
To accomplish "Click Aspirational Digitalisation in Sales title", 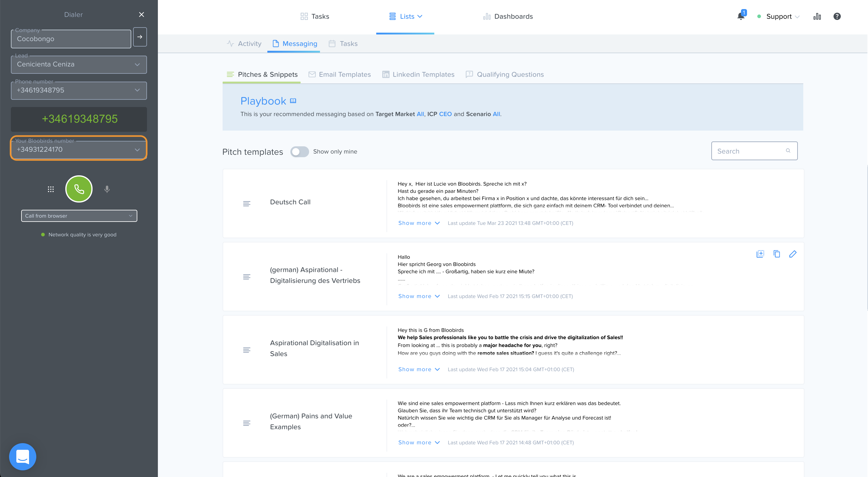I will [x=314, y=348].
